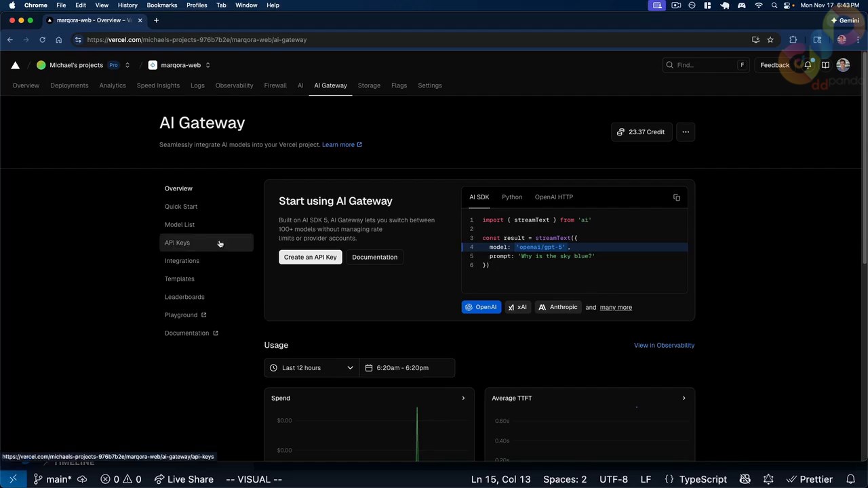The height and width of the screenshot is (488, 868).
Task: Expand the marqora-web project switcher
Action: [208, 65]
